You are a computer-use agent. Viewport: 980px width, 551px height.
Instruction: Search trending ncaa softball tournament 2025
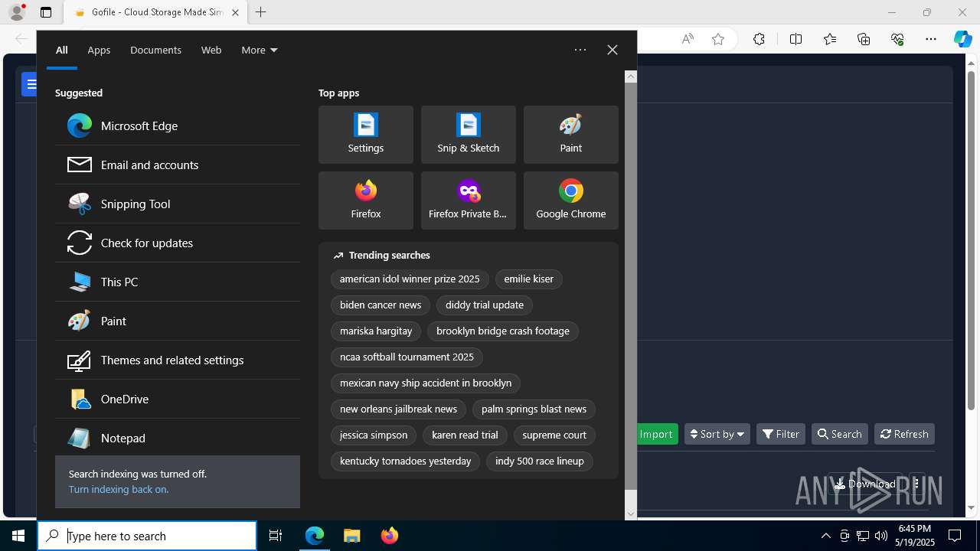pyautogui.click(x=407, y=357)
